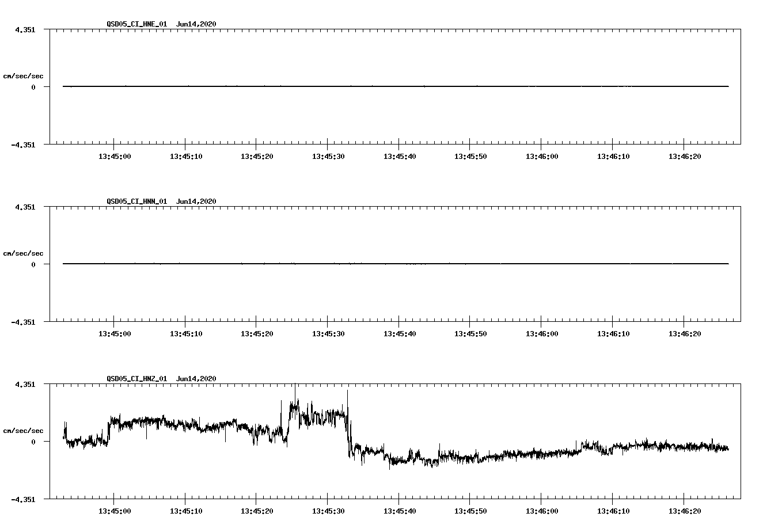Click the -4.351 lower limit of HNE plot
782x532 pixels.
tap(24, 145)
